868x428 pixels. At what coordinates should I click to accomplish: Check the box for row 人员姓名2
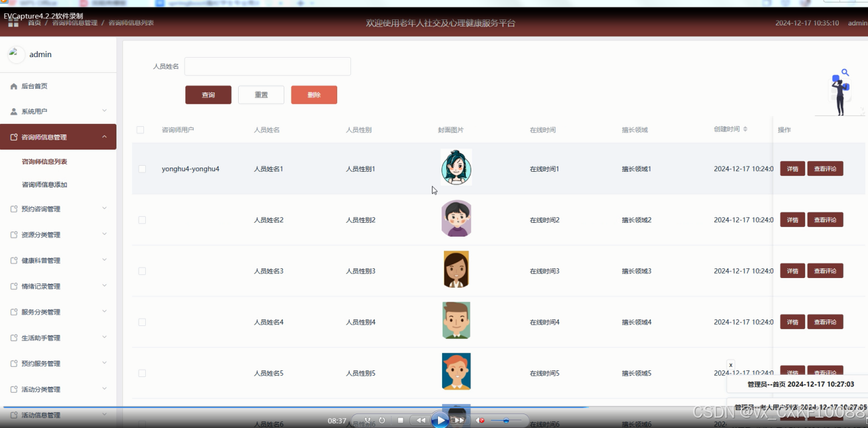[142, 220]
